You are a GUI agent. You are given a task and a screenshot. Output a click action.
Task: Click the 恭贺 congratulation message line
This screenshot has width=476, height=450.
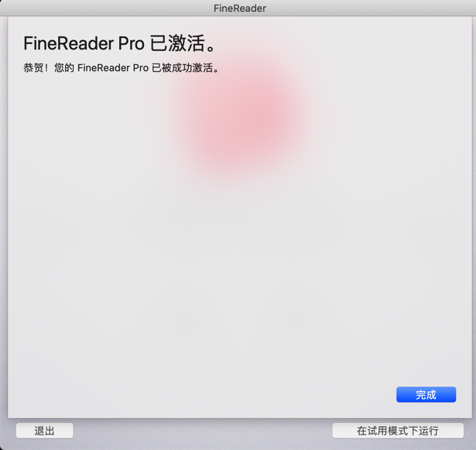[x=121, y=67]
